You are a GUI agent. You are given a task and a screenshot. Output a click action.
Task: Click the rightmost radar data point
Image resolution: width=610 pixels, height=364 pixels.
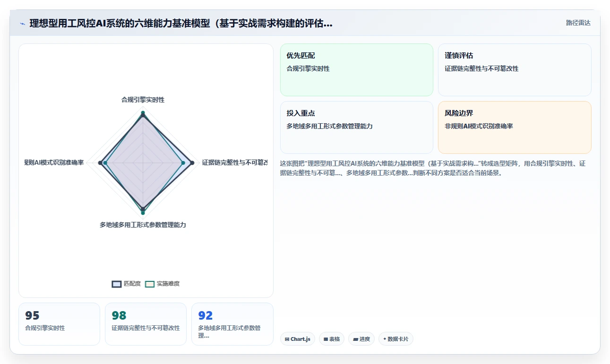191,162
